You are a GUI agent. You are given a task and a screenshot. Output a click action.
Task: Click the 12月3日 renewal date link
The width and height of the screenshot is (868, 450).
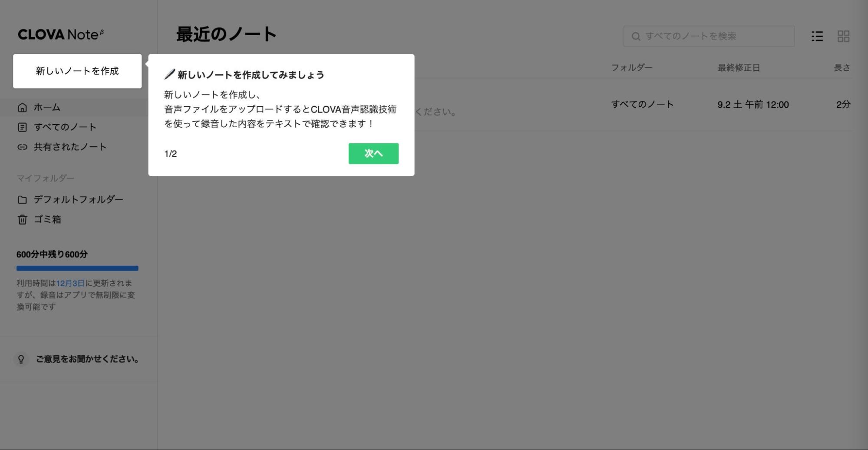point(70,283)
